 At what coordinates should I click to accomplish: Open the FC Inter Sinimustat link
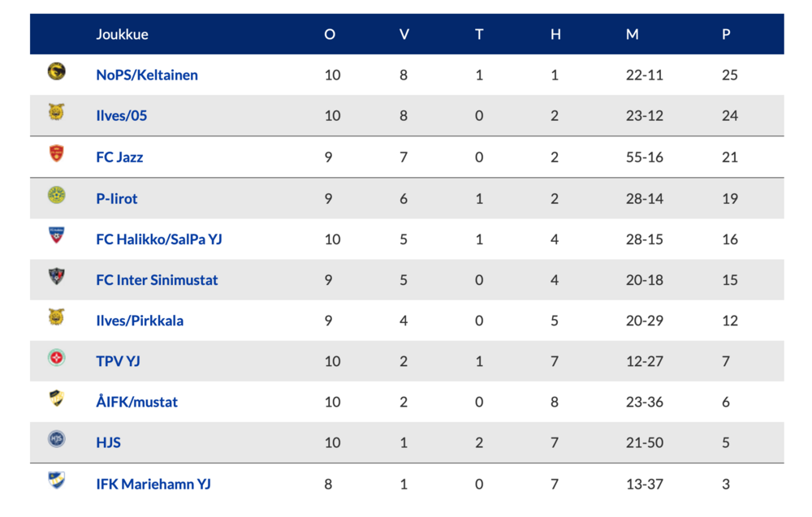[157, 280]
